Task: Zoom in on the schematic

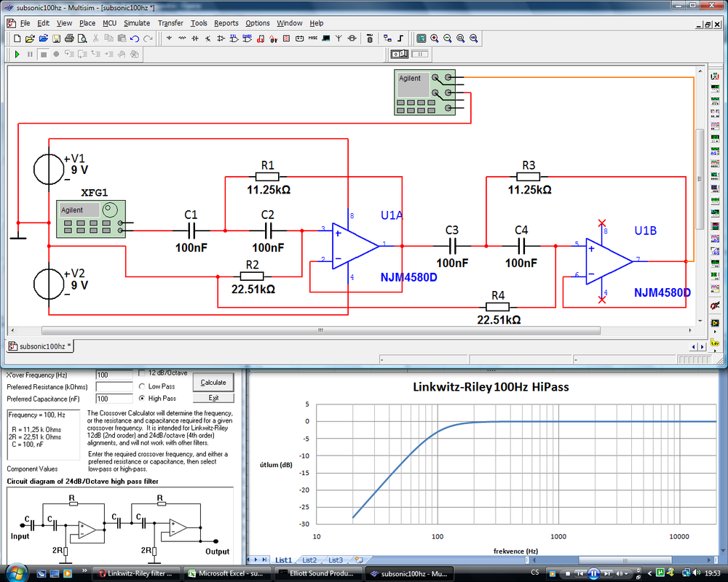Action: (435, 39)
